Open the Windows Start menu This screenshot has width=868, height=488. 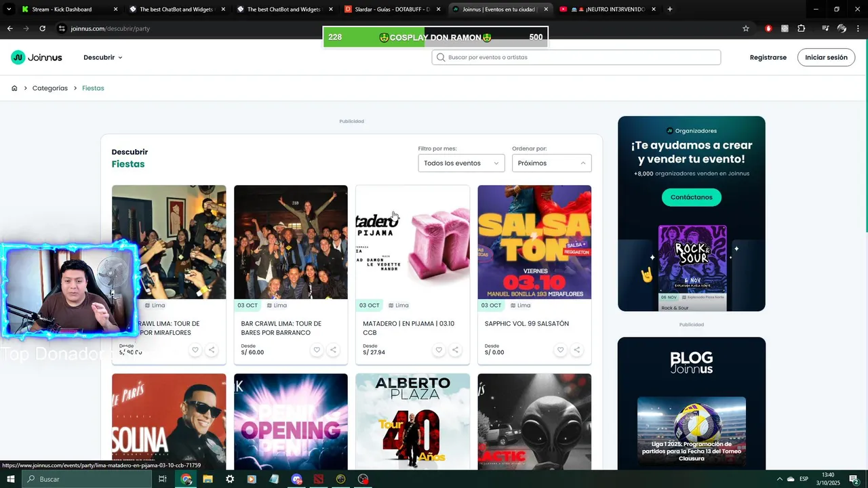(11, 479)
